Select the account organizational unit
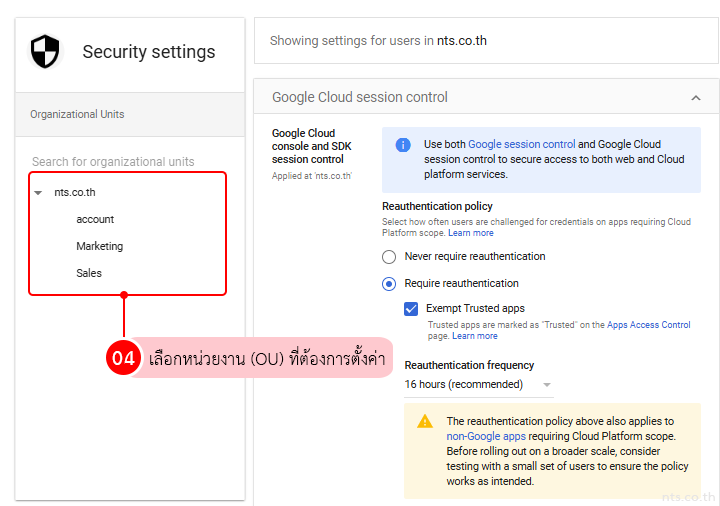This screenshot has width=720, height=506. tap(95, 219)
